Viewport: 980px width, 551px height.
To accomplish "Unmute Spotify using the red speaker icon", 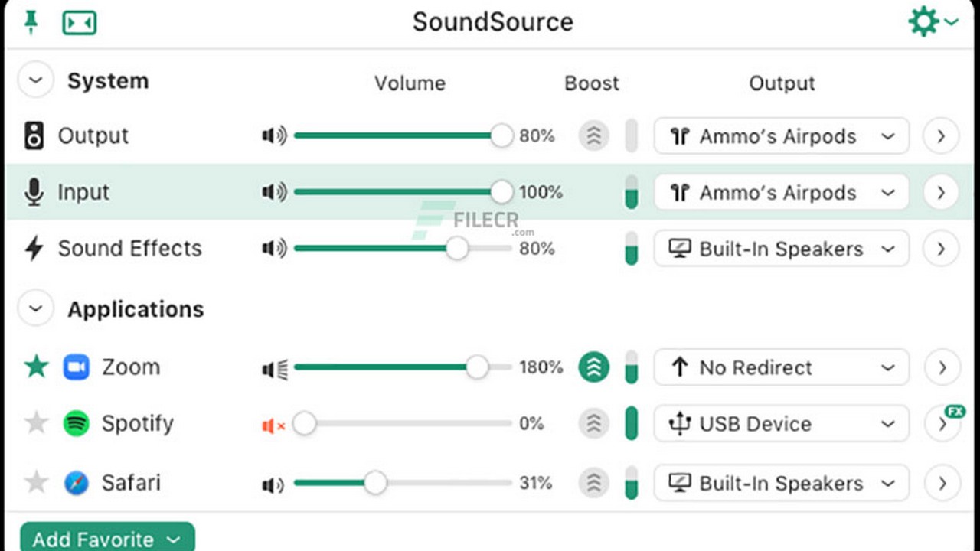I will (x=273, y=425).
